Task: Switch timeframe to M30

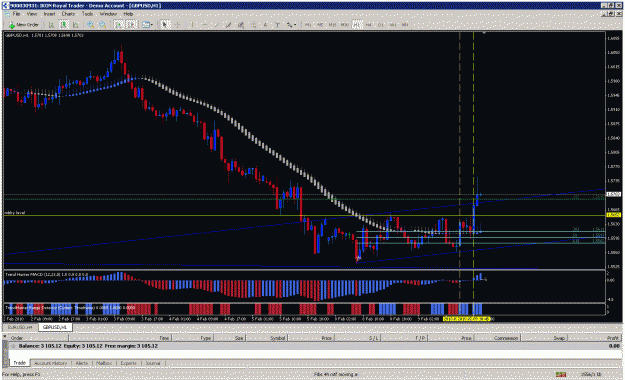Action: [345, 25]
